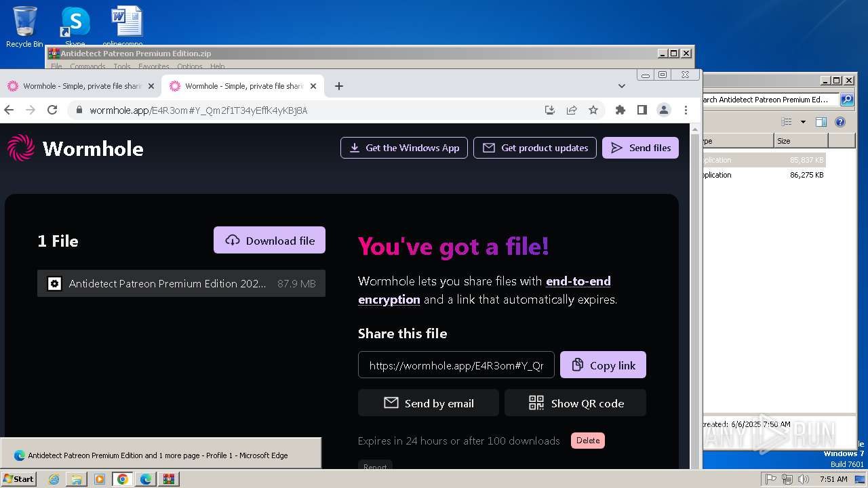The width and height of the screenshot is (868, 488).
Task: Click the Explorer search box
Action: 771,100
